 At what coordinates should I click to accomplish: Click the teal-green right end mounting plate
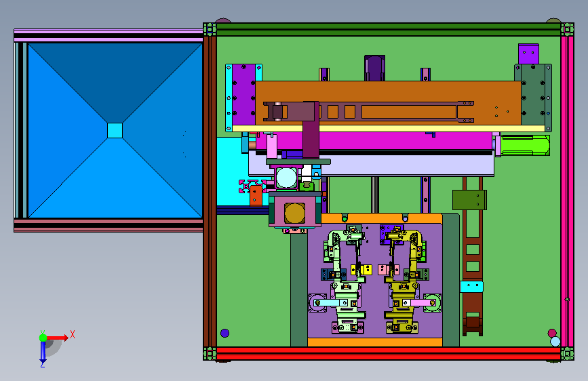click(533, 94)
